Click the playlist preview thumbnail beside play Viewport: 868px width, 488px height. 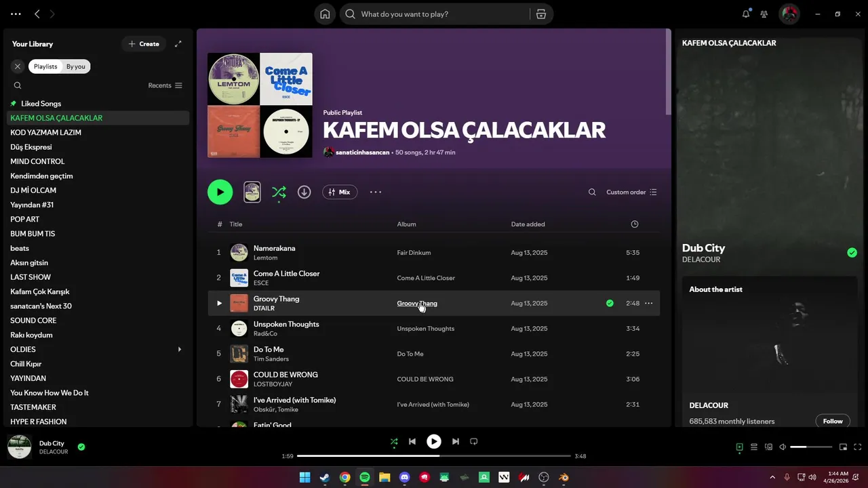(x=252, y=192)
